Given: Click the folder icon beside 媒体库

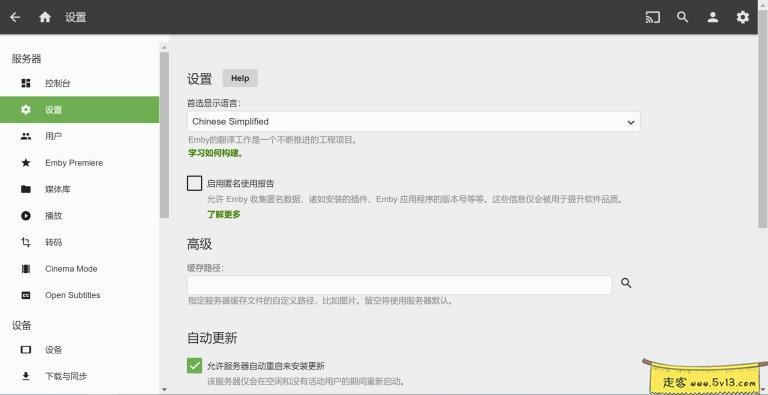Looking at the screenshot, I should click(x=26, y=189).
